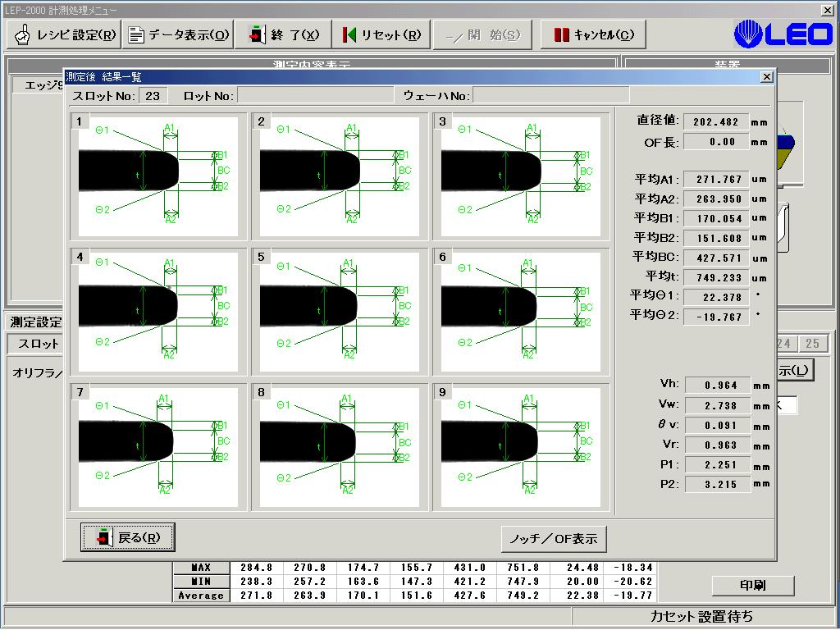This screenshot has width=840, height=630.
Task: Click the キャンセル(C) cancel button
Action: pyautogui.click(x=593, y=34)
